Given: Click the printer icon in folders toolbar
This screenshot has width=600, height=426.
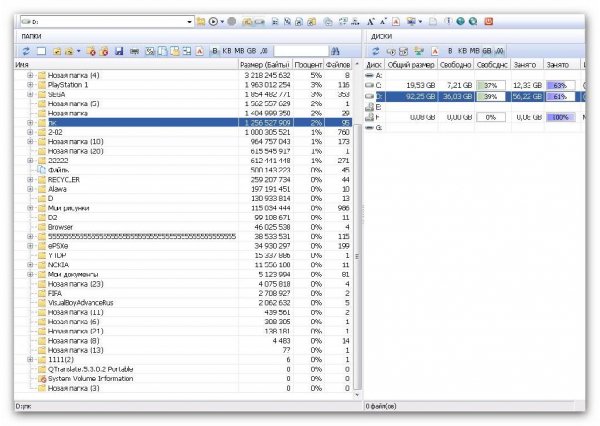Looking at the screenshot, I should (x=134, y=51).
